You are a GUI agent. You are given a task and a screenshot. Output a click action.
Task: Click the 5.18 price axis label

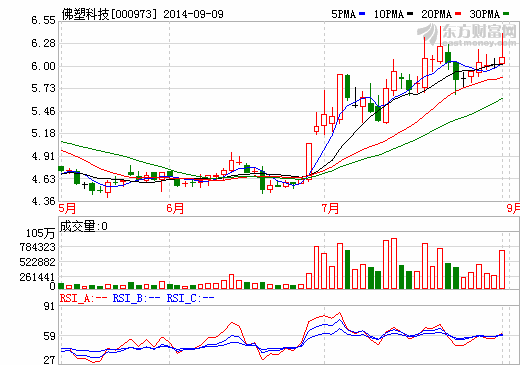tap(43, 133)
